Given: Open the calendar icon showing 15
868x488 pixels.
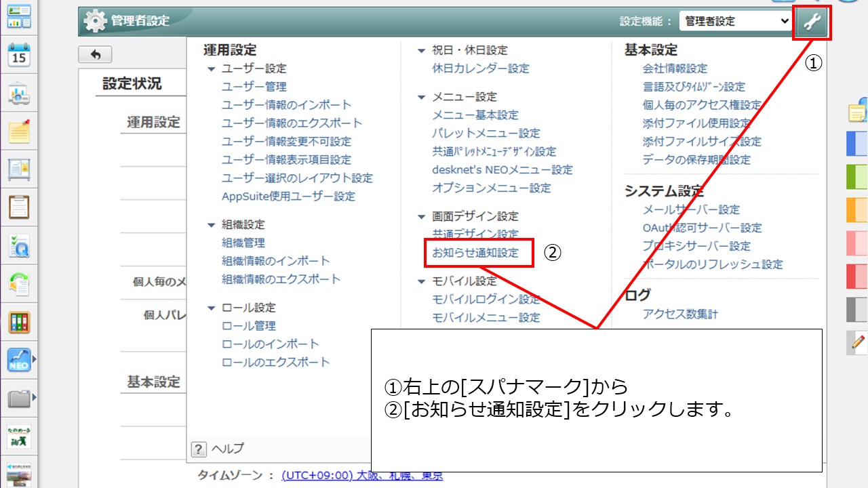Looking at the screenshot, I should tap(19, 55).
